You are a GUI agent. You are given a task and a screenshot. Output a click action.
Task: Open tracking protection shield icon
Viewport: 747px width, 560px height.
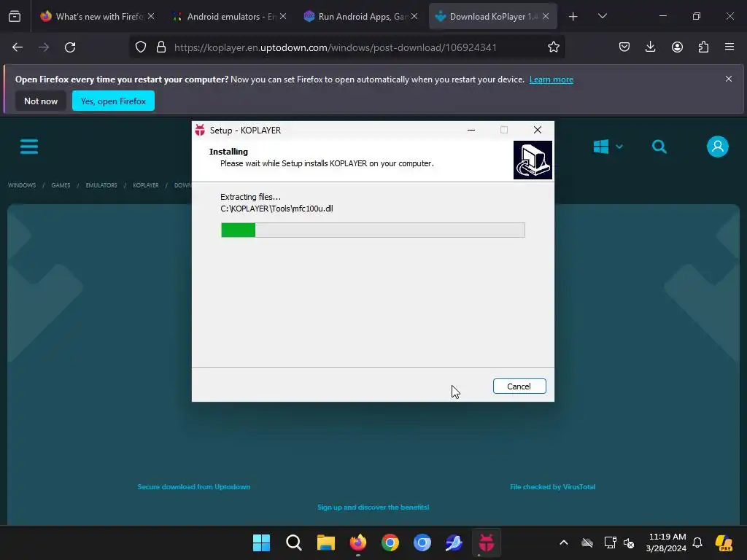(x=141, y=47)
